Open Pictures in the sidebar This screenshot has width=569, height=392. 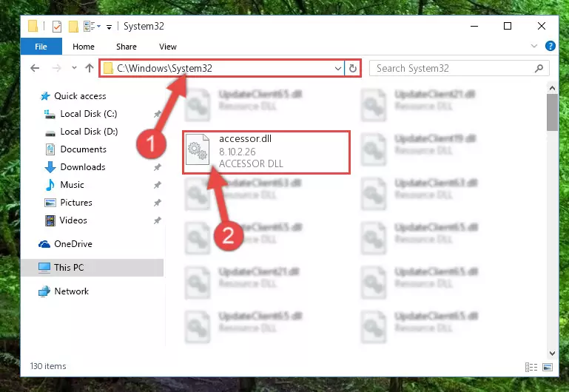click(x=76, y=203)
